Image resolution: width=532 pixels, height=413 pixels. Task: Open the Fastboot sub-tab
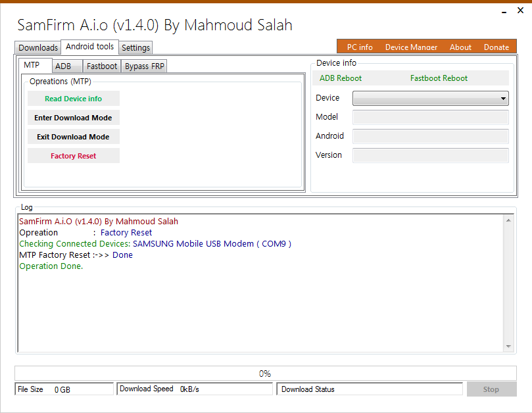(101, 66)
